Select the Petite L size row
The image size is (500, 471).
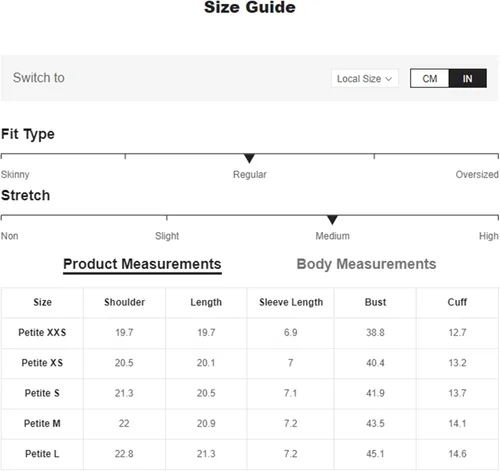tap(250, 454)
